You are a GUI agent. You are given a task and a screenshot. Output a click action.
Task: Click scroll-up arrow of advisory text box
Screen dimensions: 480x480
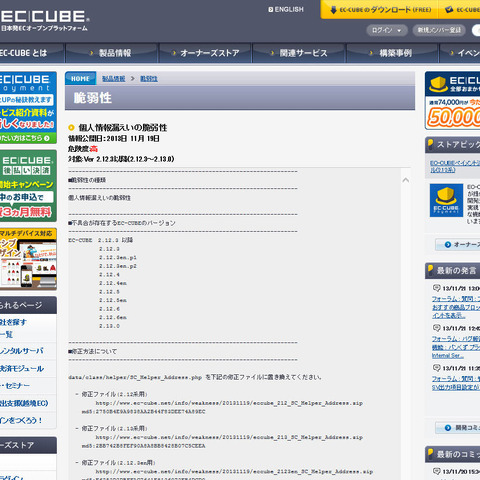pos(406,180)
